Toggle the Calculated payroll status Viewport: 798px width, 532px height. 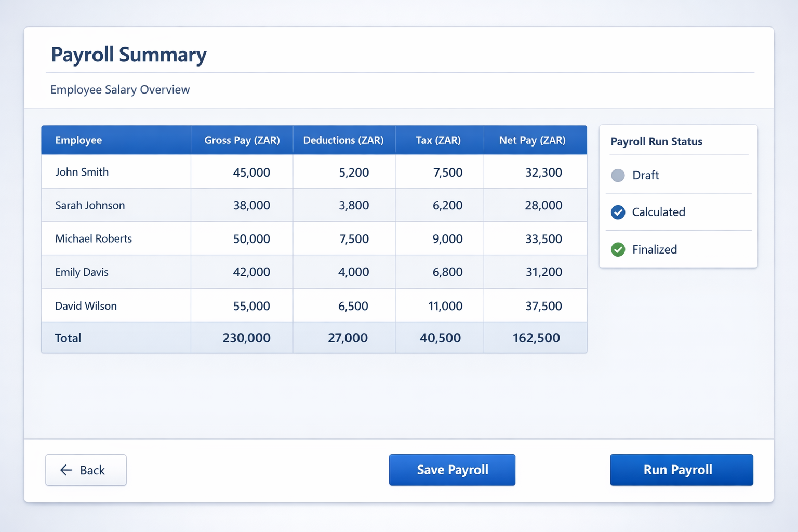[x=658, y=212]
